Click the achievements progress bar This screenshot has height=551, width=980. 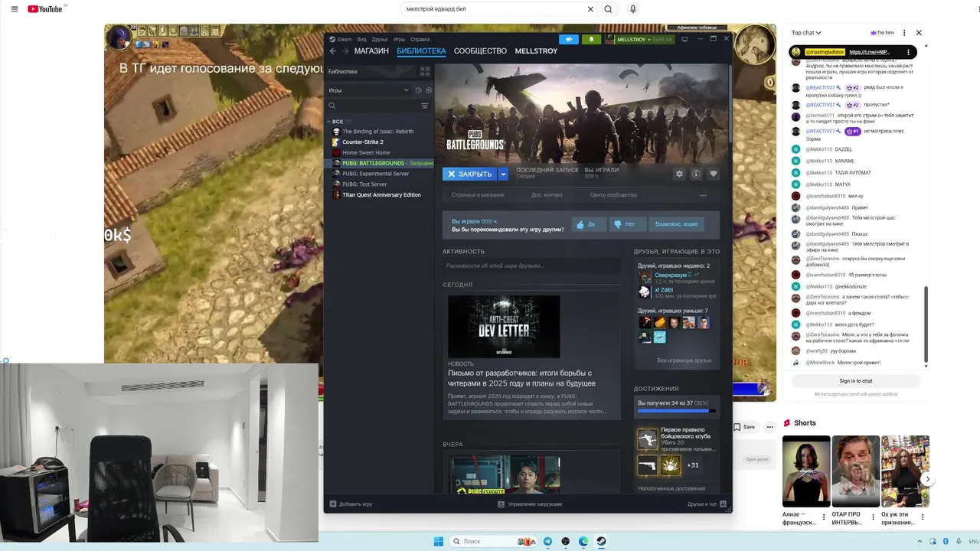[x=677, y=411]
